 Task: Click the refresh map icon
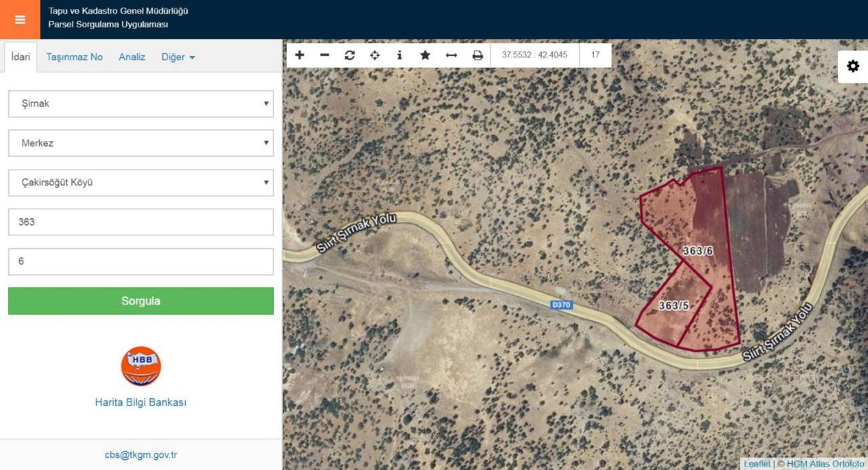[x=349, y=55]
